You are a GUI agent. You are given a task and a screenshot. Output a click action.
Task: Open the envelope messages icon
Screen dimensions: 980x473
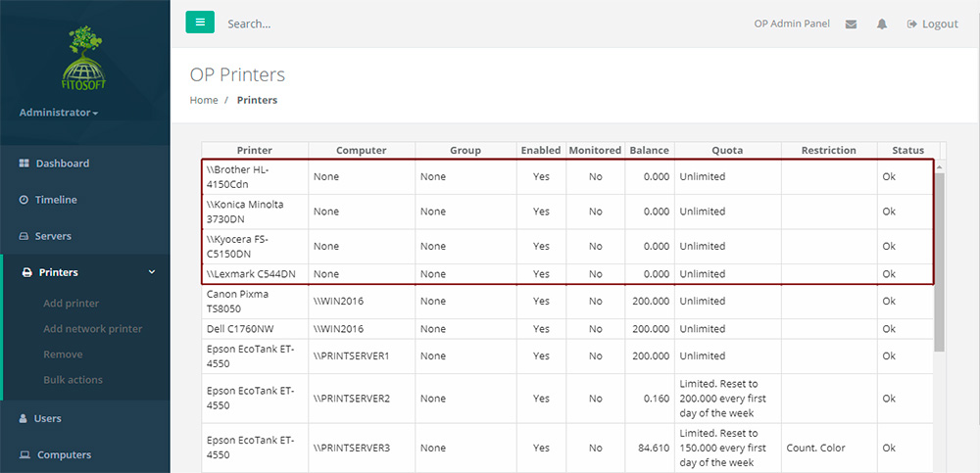click(851, 24)
